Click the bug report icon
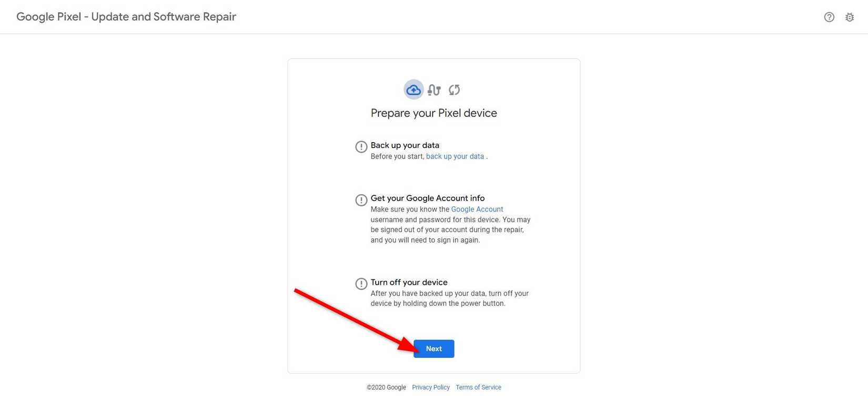 (x=850, y=17)
